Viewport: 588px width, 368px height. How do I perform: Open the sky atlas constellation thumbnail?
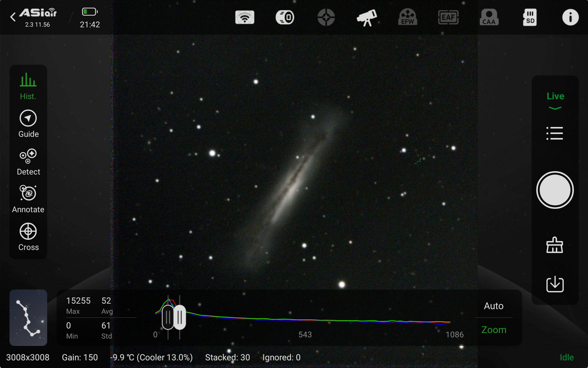[28, 318]
